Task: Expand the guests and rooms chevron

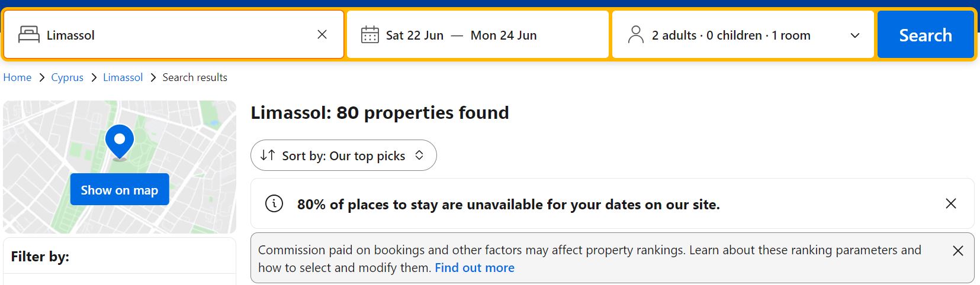Action: point(855,35)
